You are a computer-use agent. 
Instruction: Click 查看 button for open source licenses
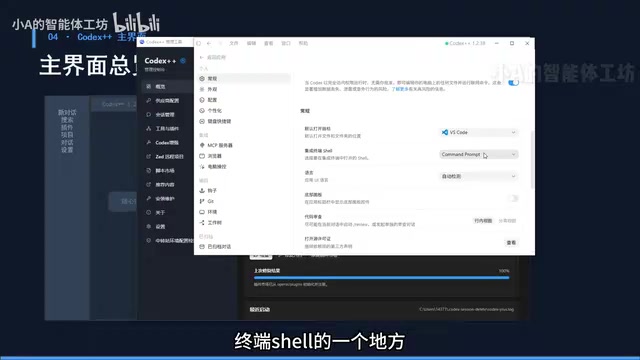click(x=511, y=243)
